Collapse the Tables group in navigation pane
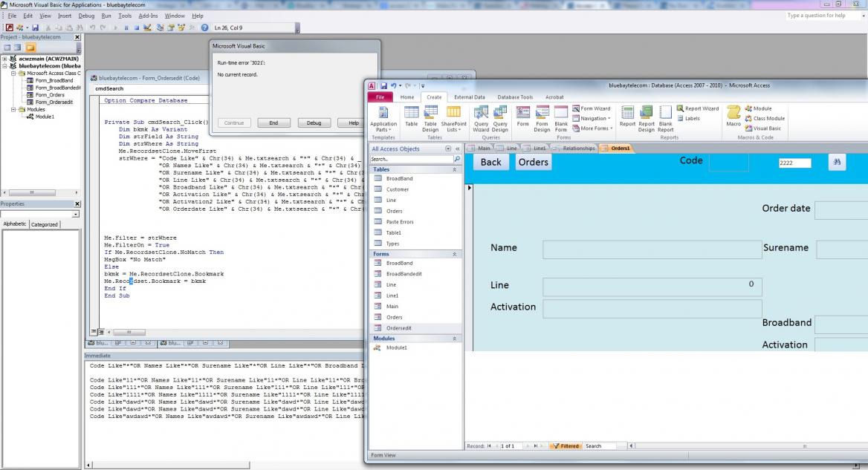The height and width of the screenshot is (470, 868). point(455,170)
